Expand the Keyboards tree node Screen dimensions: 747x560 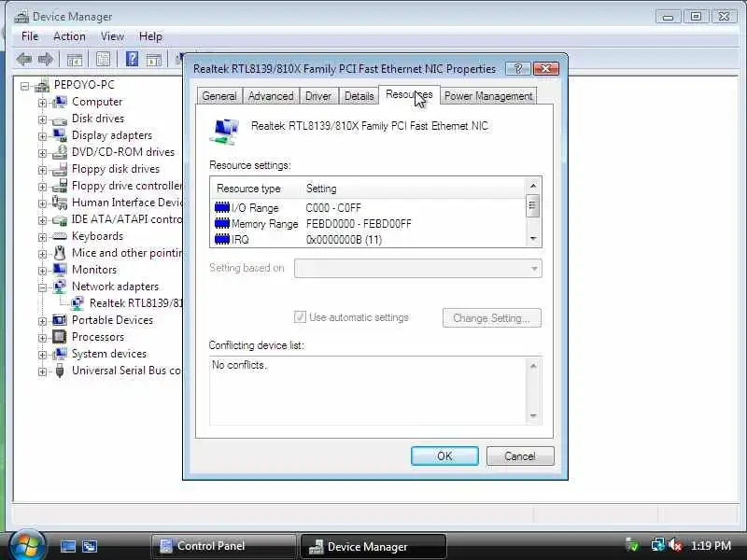pyautogui.click(x=42, y=237)
